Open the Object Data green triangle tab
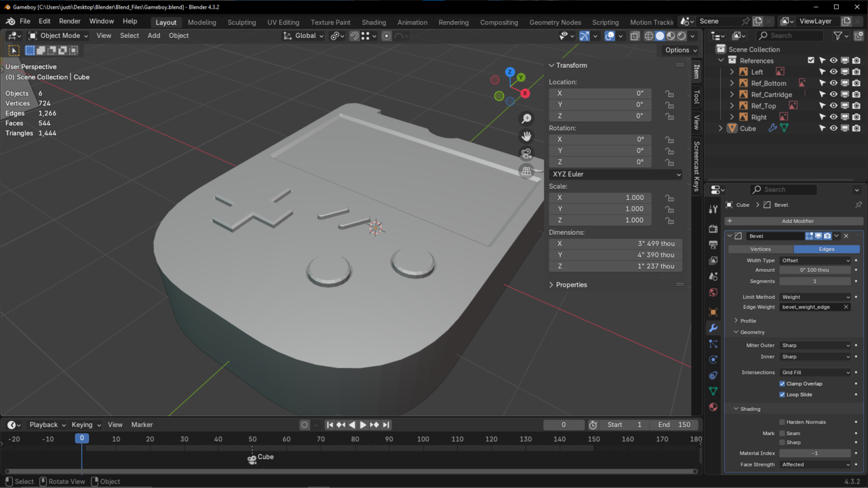 [x=713, y=391]
